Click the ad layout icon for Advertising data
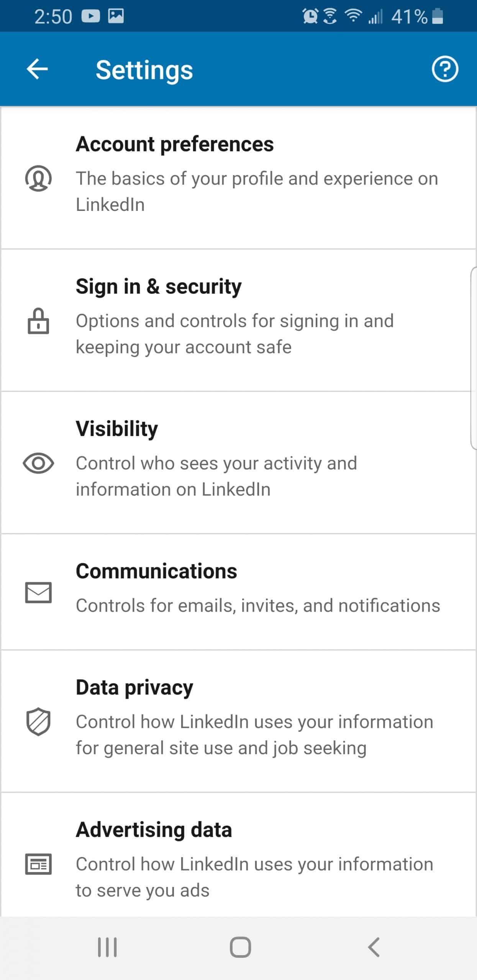Screen dimensions: 477x980 pyautogui.click(x=38, y=864)
